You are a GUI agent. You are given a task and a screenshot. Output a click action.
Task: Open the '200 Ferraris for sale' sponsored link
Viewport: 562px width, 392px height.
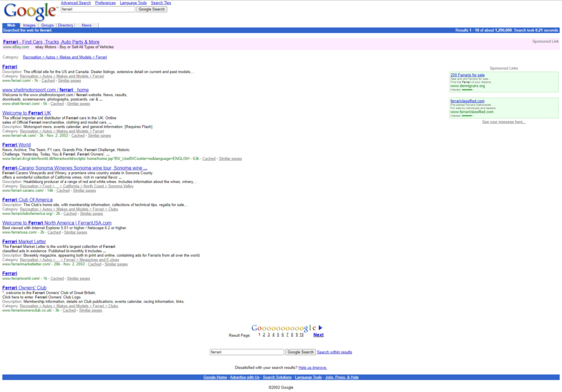467,75
